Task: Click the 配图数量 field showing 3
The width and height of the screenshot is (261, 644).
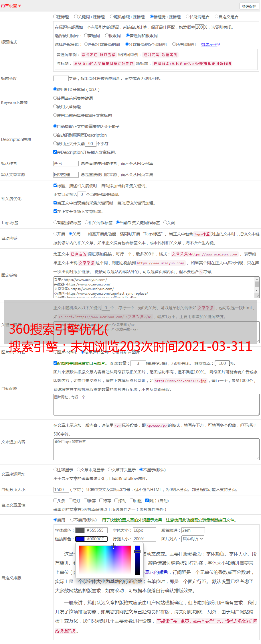Action: point(138,363)
